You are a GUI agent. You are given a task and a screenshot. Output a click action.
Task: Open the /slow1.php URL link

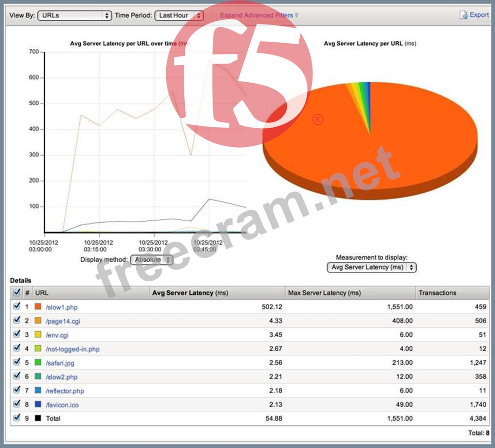pyautogui.click(x=62, y=307)
